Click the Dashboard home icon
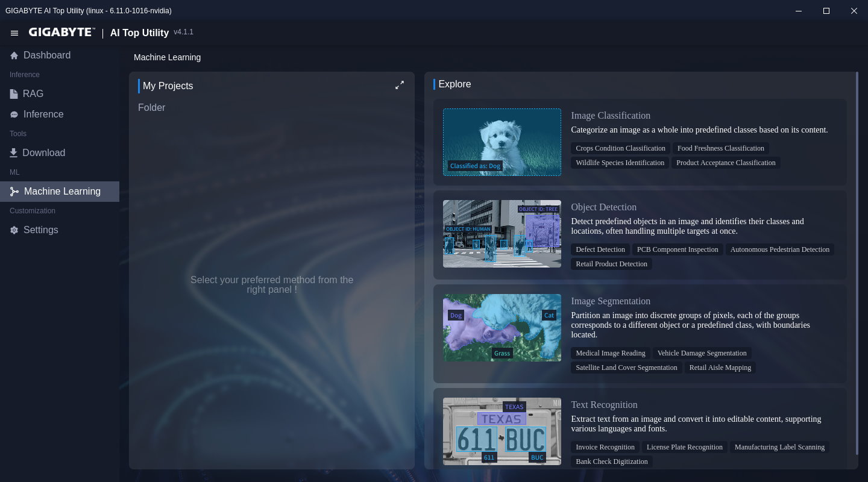This screenshot has width=868, height=482. tap(14, 55)
